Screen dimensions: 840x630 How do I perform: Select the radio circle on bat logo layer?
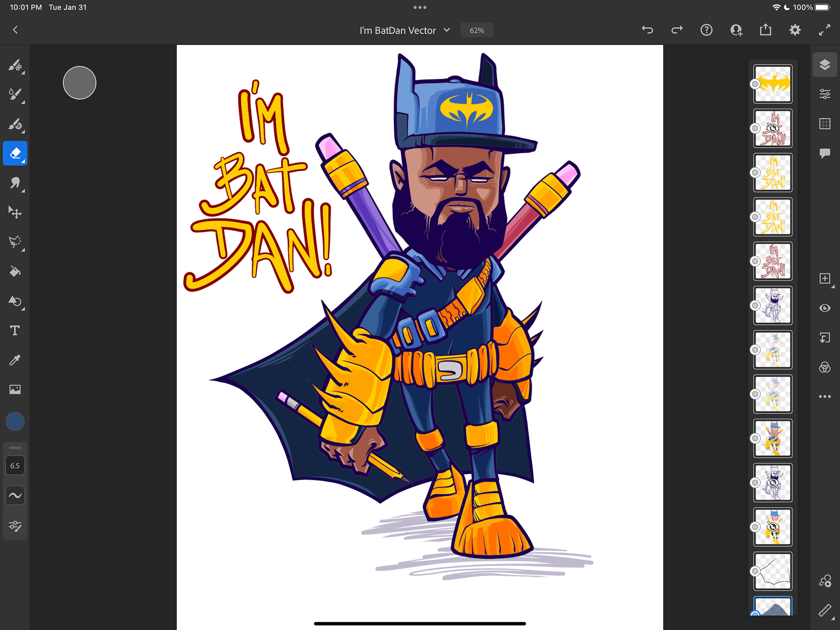[x=755, y=84]
